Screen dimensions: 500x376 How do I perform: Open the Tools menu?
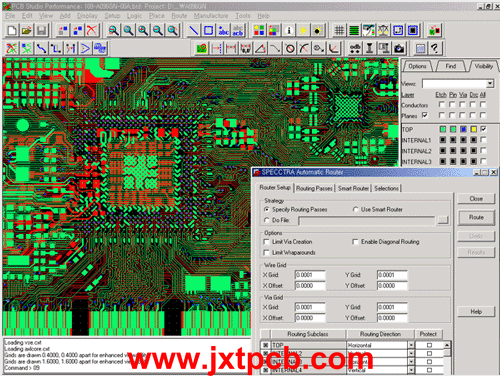coord(243,16)
